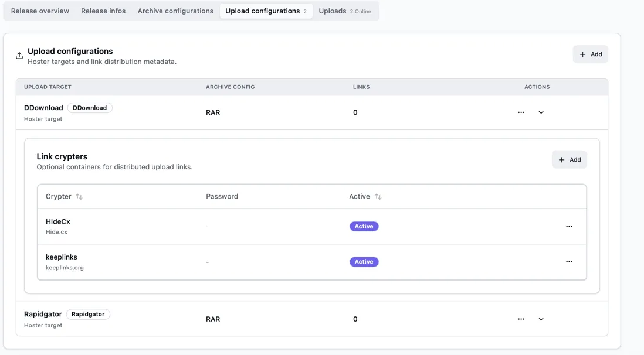Screen dimensions: 644x355
Task: Click the upload icon beside Upload configurations
Action: tap(19, 56)
